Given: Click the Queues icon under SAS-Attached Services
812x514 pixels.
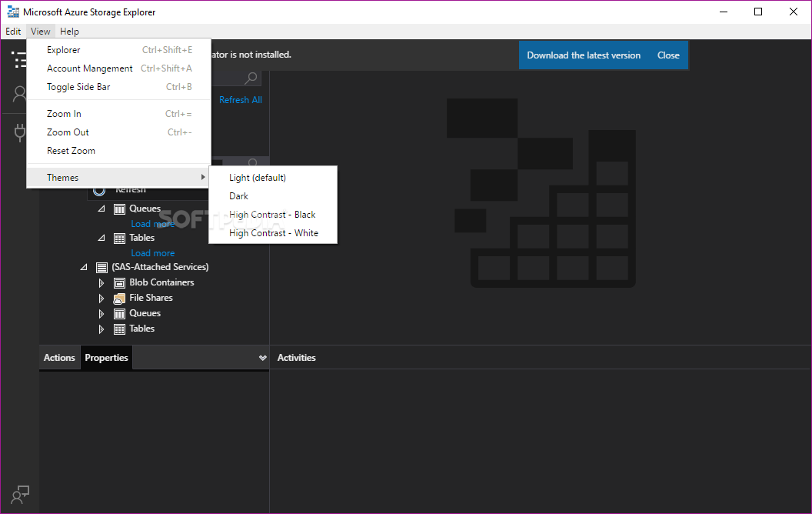Looking at the screenshot, I should pyautogui.click(x=120, y=314).
